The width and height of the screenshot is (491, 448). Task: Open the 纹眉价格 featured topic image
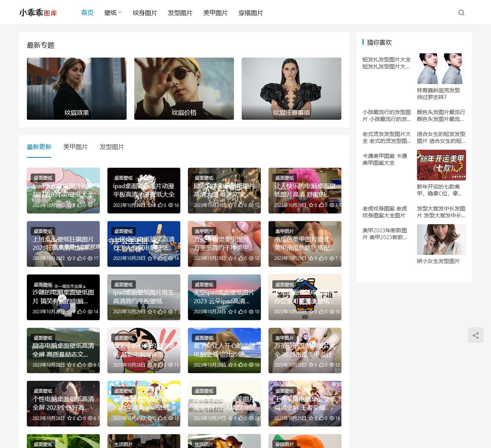tap(184, 89)
